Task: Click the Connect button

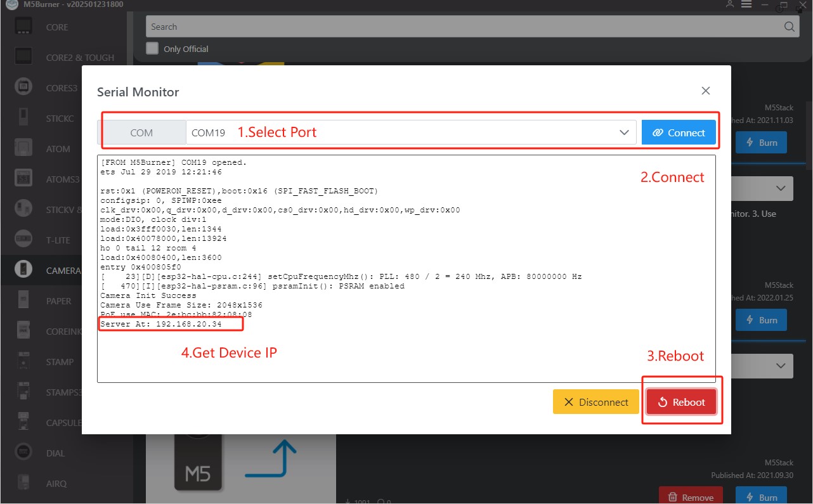Action: pyautogui.click(x=679, y=132)
